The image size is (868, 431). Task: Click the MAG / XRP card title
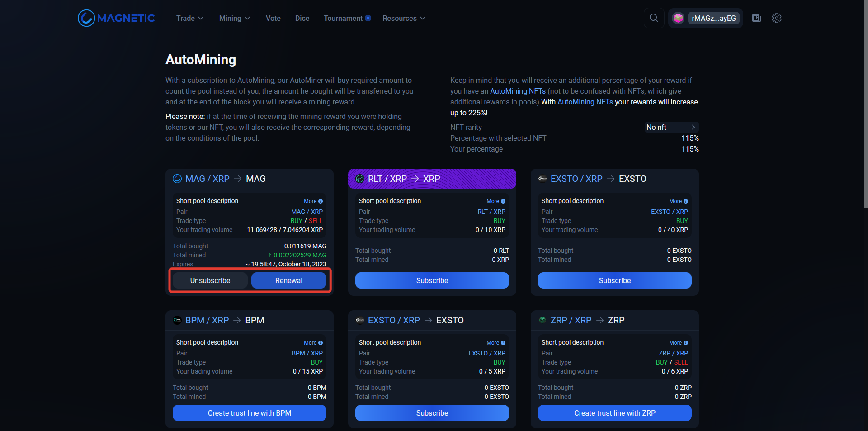208,179
